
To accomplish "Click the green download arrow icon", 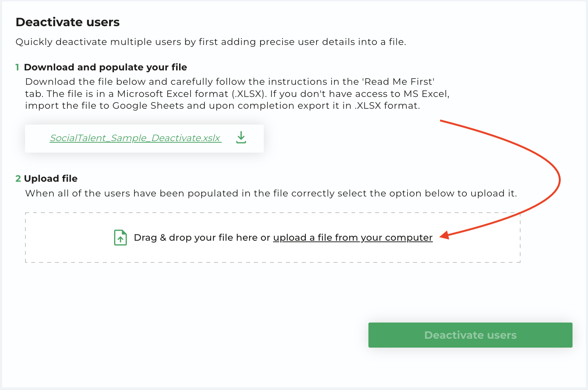I will coord(241,137).
